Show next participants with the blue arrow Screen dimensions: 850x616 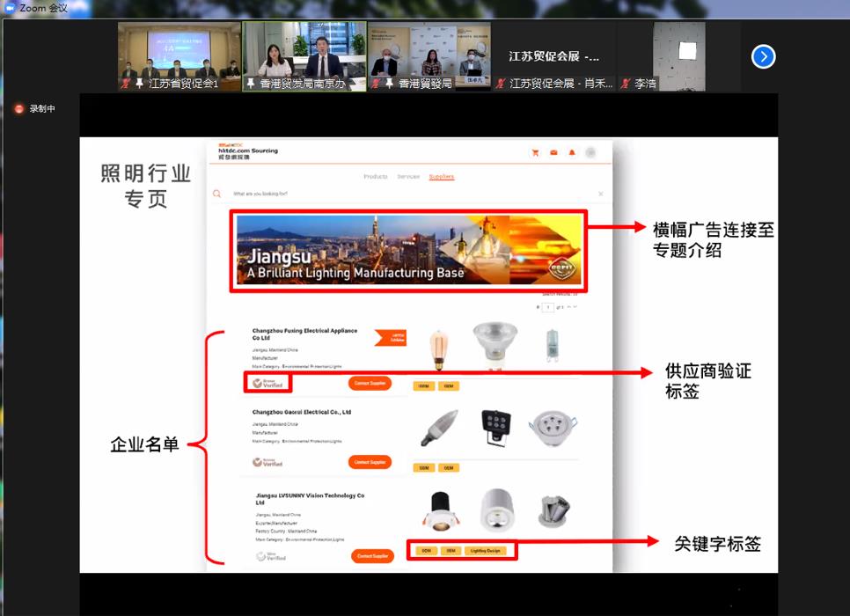763,56
